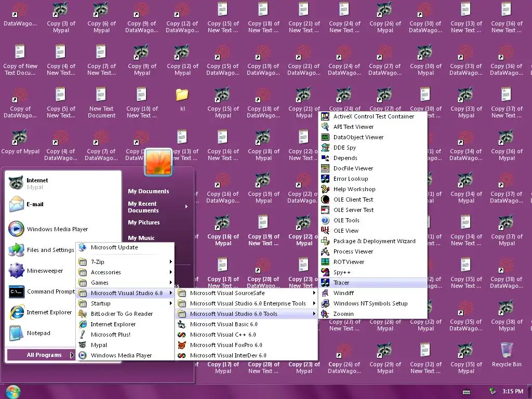Click the All Programs arrow
The image size is (532, 399).
72,355
